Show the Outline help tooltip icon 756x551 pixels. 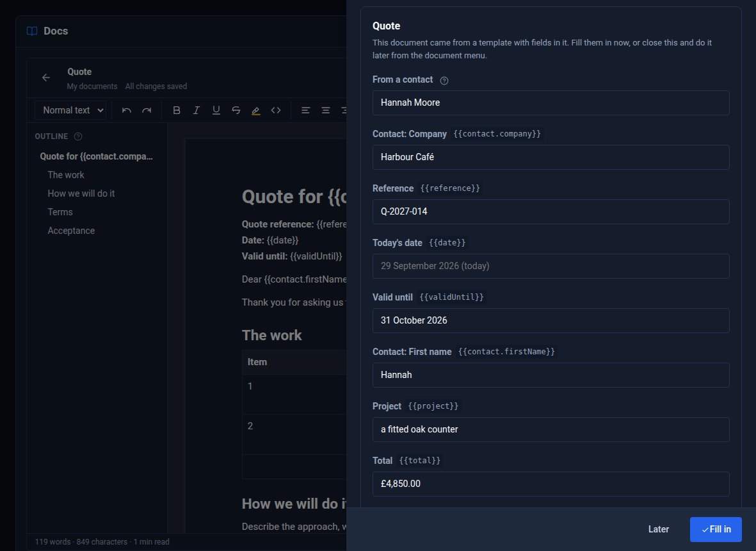[x=78, y=136]
